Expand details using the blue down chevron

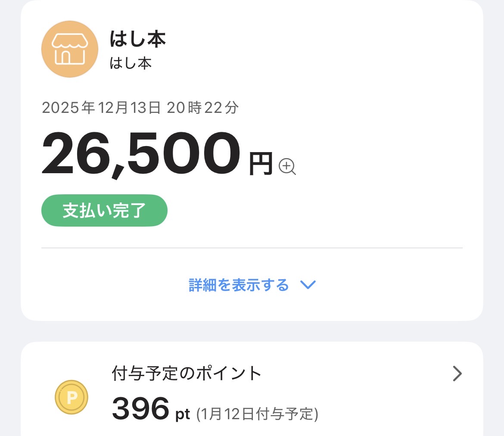coord(308,285)
